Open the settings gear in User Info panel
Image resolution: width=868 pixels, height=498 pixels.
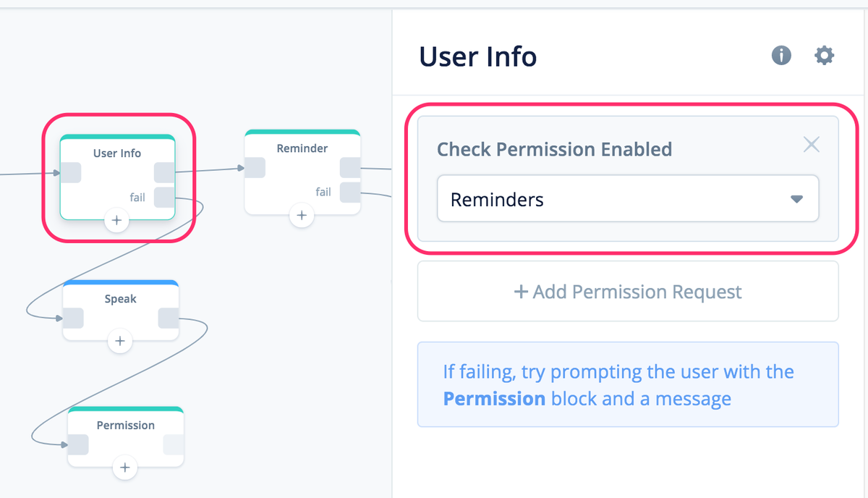(824, 55)
